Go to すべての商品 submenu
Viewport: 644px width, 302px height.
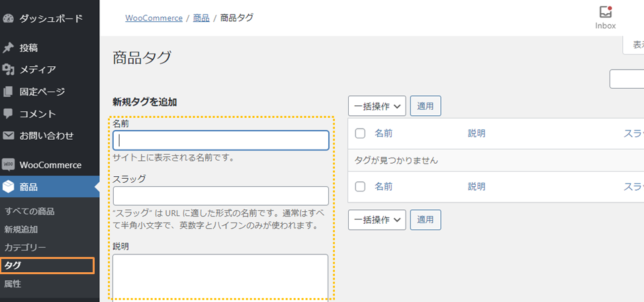pos(29,212)
